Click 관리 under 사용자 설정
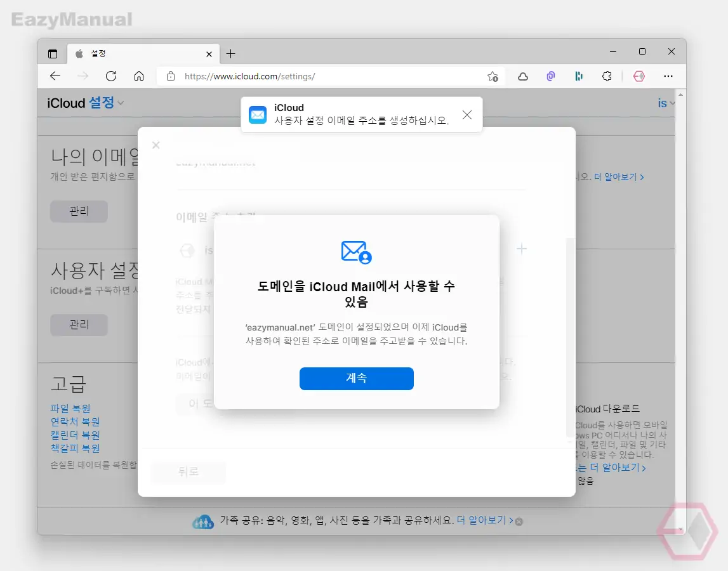Image resolution: width=728 pixels, height=571 pixels. click(x=79, y=324)
